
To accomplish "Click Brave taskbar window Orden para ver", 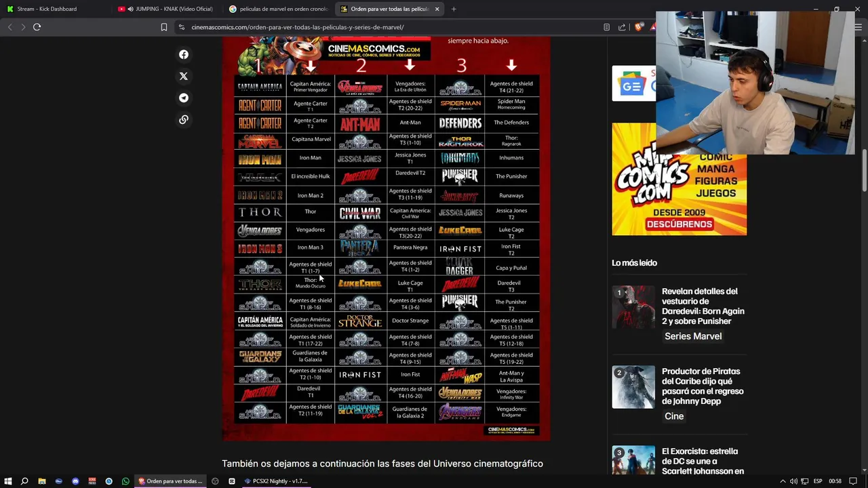I will pyautogui.click(x=170, y=481).
